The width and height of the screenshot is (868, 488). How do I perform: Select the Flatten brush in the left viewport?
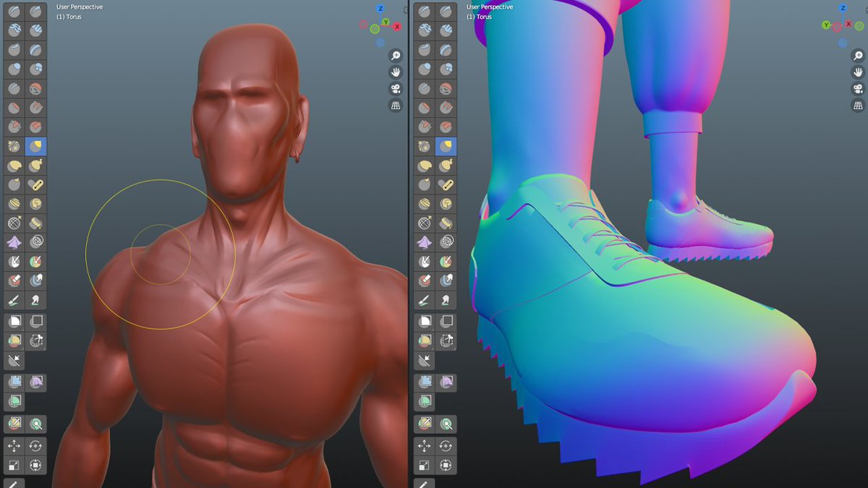click(x=14, y=108)
